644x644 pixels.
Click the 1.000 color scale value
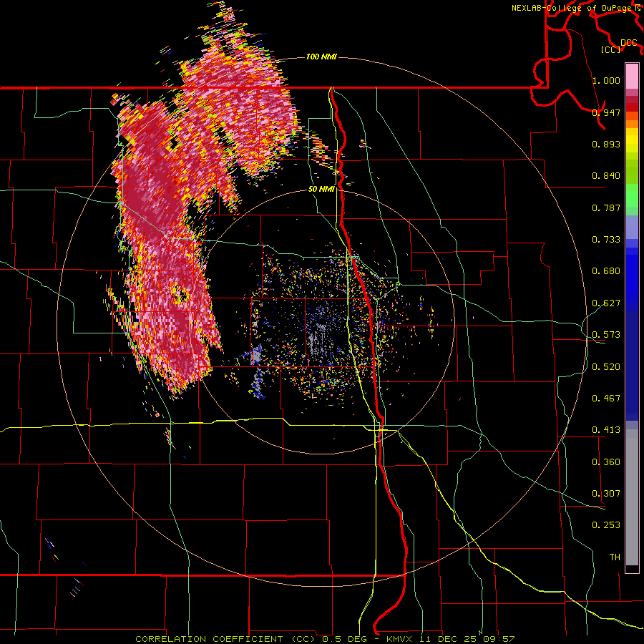pyautogui.click(x=606, y=80)
